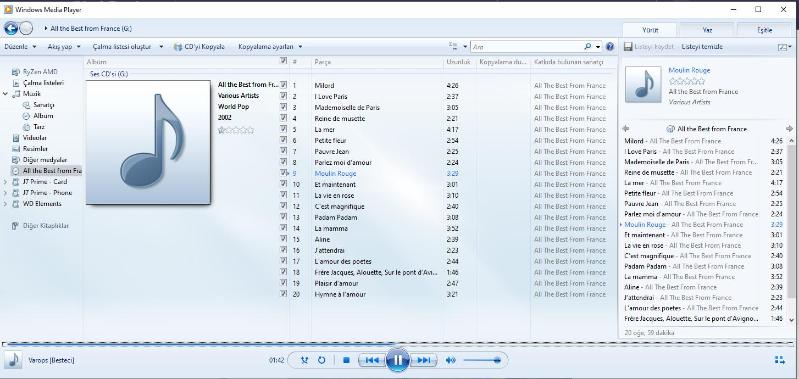Stop playback with the stop button

pyautogui.click(x=347, y=360)
